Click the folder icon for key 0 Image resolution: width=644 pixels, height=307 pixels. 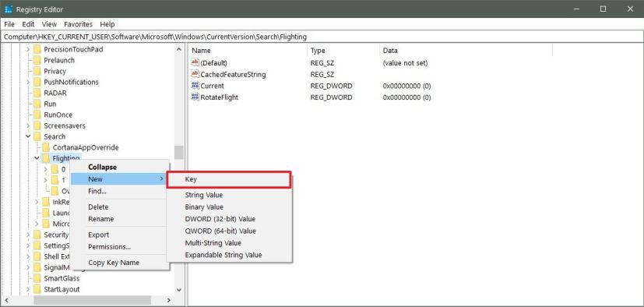coord(55,169)
